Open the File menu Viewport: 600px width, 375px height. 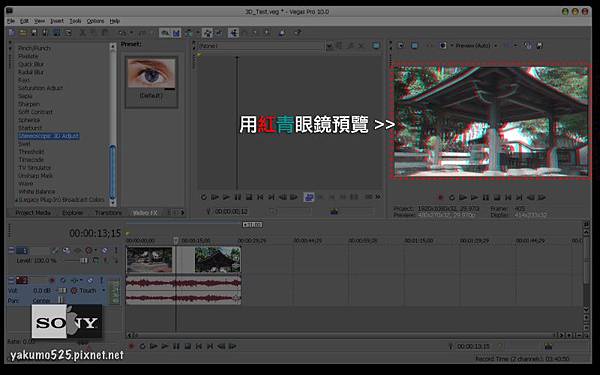pos(11,21)
